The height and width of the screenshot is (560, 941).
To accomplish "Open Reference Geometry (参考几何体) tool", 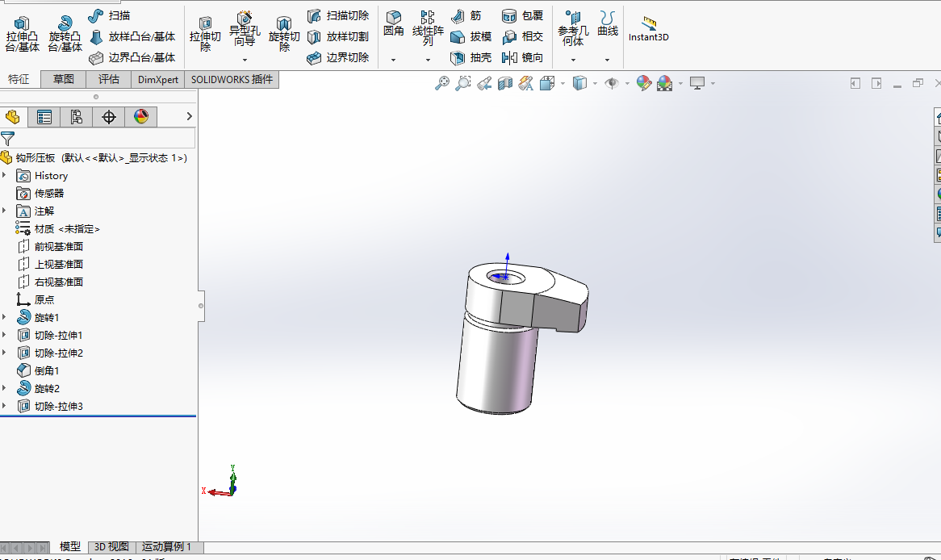I will (x=573, y=29).
